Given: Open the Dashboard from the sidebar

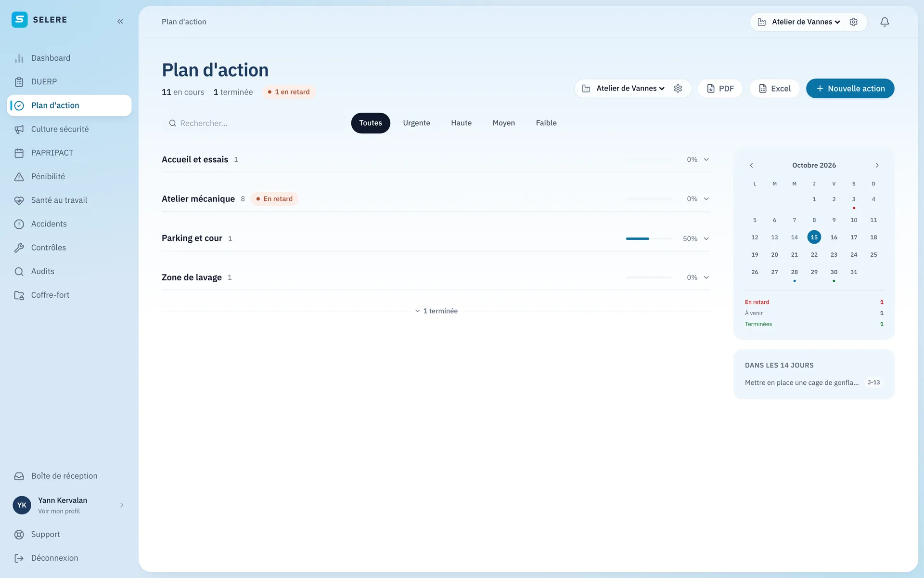Looking at the screenshot, I should [69, 58].
